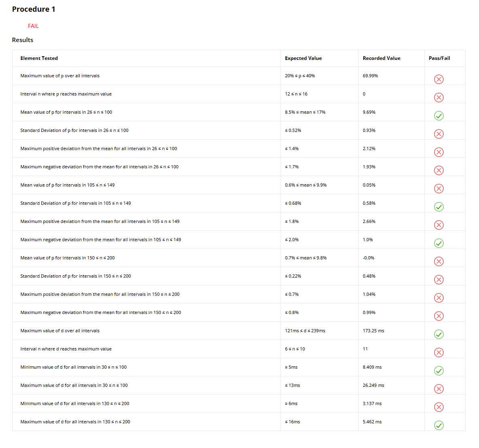This screenshot has height=448, width=479.
Task: Select the recorded value 11
Action: (x=365, y=349)
